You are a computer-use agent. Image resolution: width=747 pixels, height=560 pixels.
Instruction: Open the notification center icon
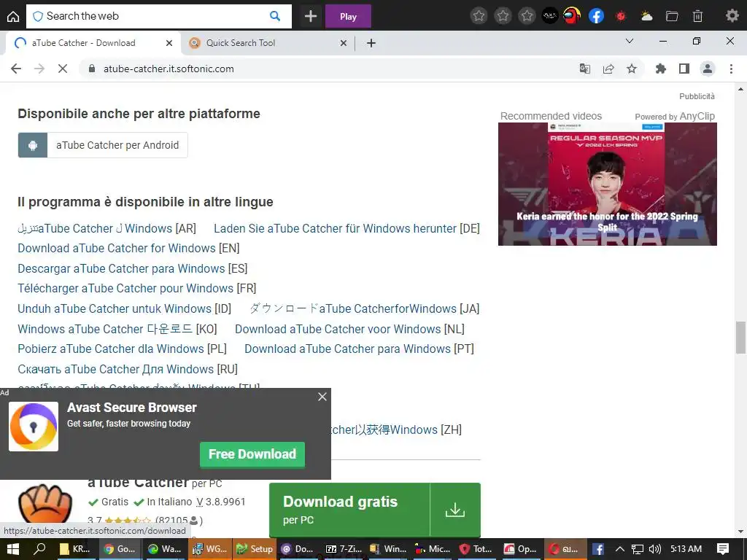tap(723, 548)
